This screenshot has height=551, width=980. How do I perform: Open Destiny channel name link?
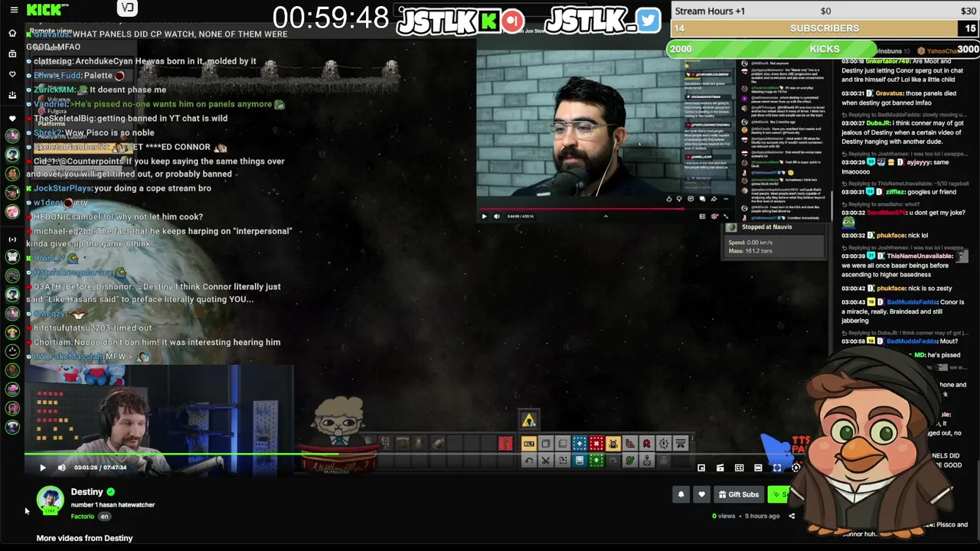(87, 492)
